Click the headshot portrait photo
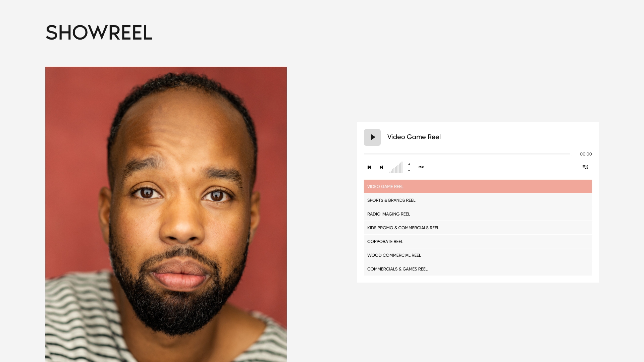Viewport: 644px width, 362px height. tap(166, 214)
